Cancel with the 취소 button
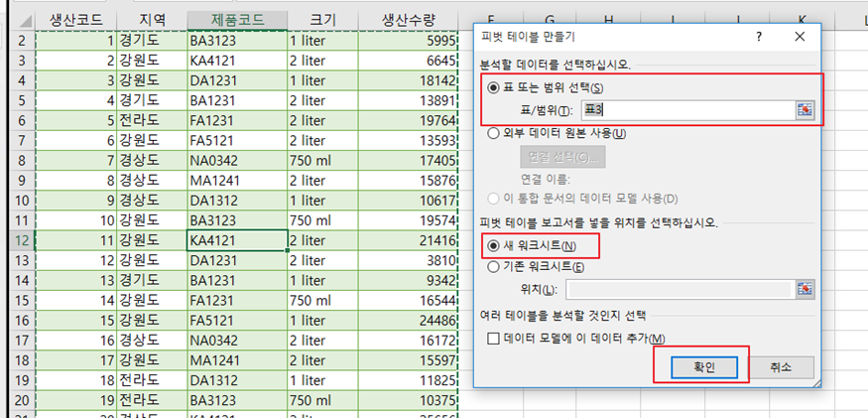868x418 pixels. (781, 367)
